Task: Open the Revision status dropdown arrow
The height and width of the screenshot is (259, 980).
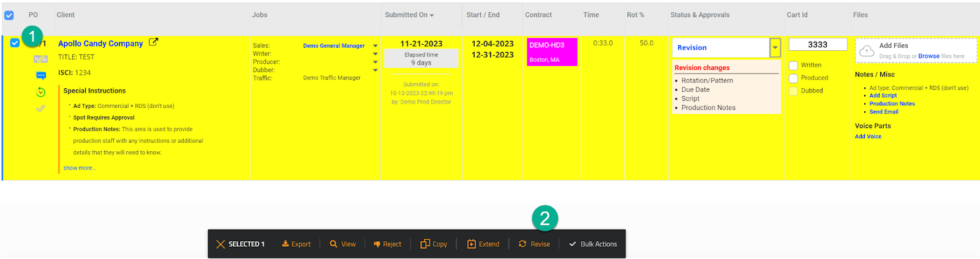Action: click(x=775, y=47)
